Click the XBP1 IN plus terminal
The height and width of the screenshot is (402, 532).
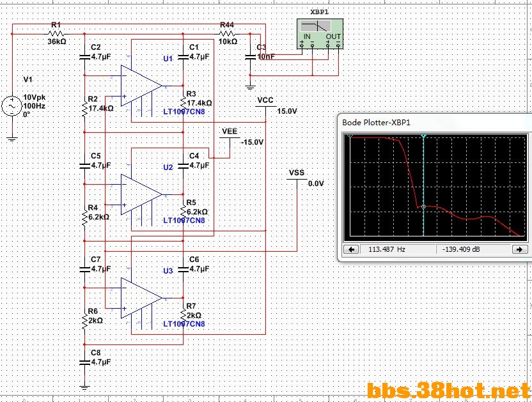click(302, 45)
